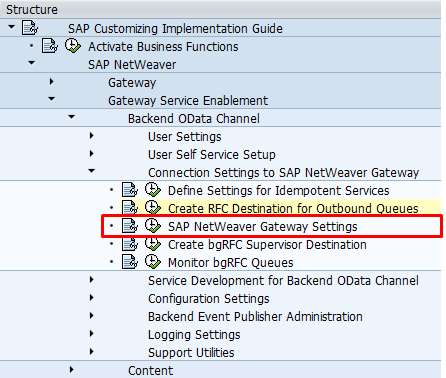This screenshot has width=446, height=378.
Task: Select SAP NetWeaver Gateway Settings entry
Action: [263, 227]
